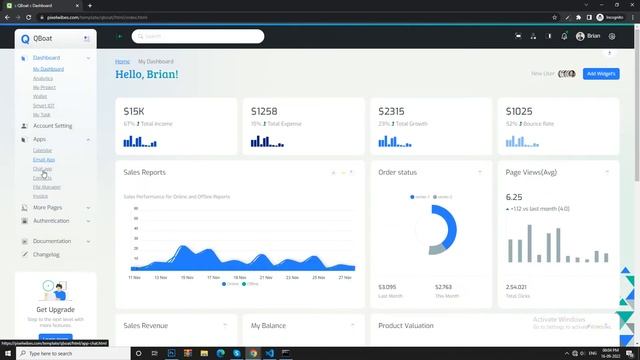Screen dimensions: 640x360
Task: Open My Task sidebar link
Action: (x=42, y=115)
